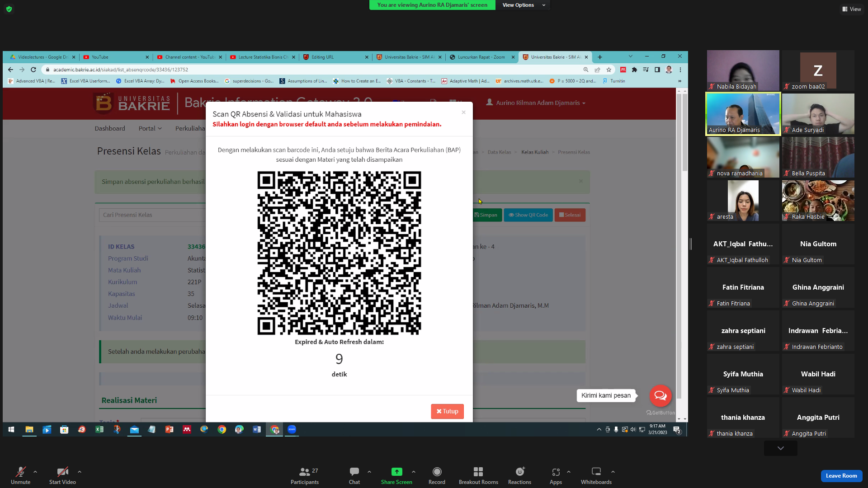Show more participants with the down chevron
Image resolution: width=868 pixels, height=488 pixels.
click(x=781, y=448)
